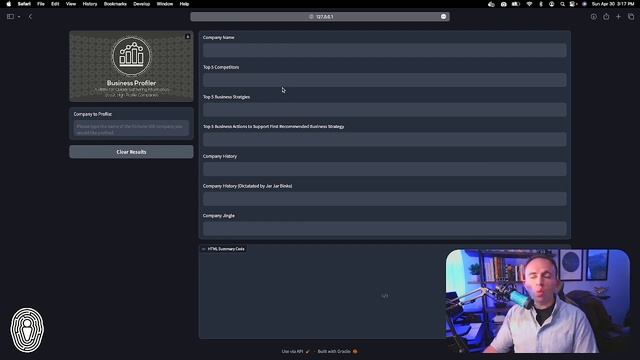
Task: Open the File menu
Action: 41,4
